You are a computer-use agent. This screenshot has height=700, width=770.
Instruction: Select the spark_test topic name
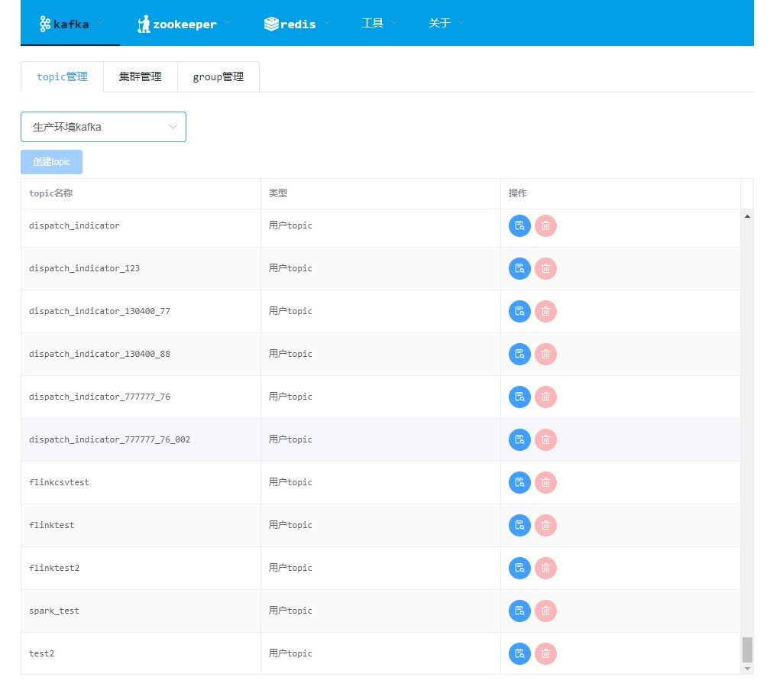[x=54, y=611]
